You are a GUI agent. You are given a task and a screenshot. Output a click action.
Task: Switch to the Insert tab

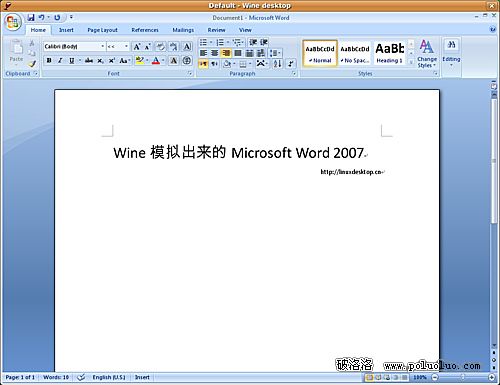(x=66, y=30)
